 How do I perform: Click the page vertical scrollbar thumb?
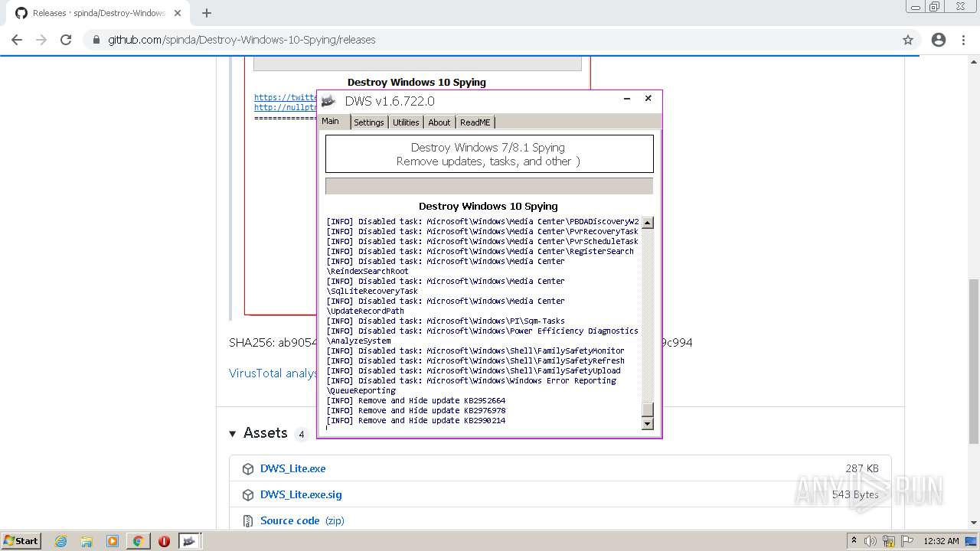[x=973, y=361]
